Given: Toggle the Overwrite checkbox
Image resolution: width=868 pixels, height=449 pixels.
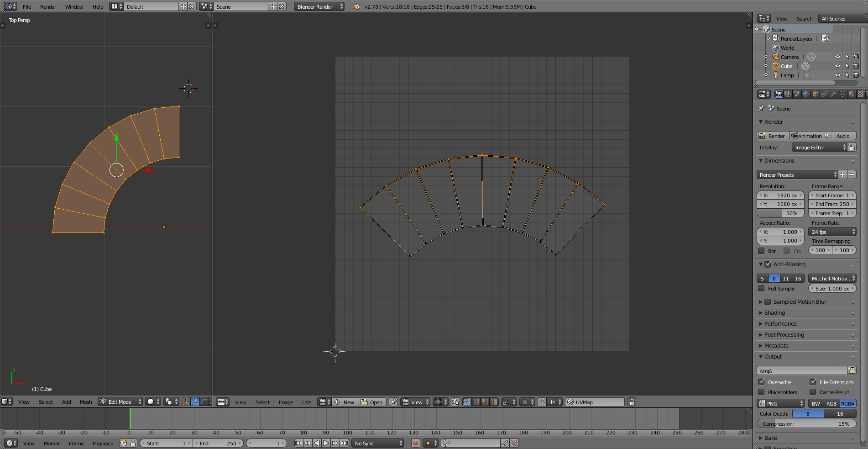Looking at the screenshot, I should (x=761, y=382).
